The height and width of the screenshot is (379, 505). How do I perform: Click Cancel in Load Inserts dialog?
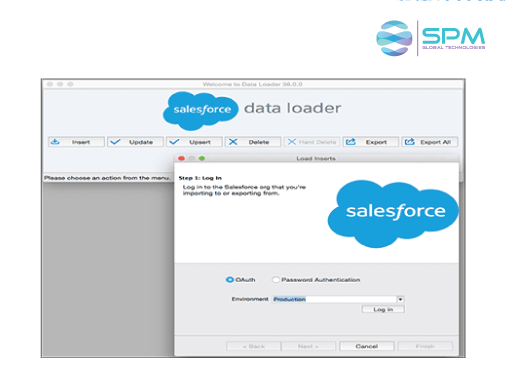point(367,346)
